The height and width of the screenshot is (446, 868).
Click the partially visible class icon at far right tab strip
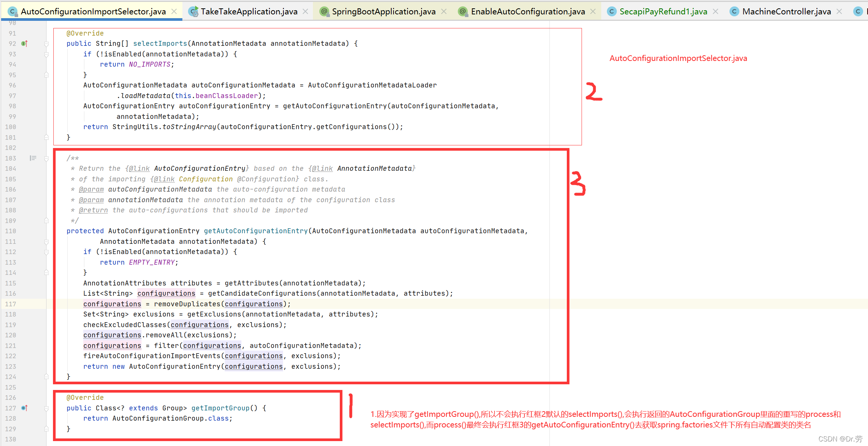(858, 11)
